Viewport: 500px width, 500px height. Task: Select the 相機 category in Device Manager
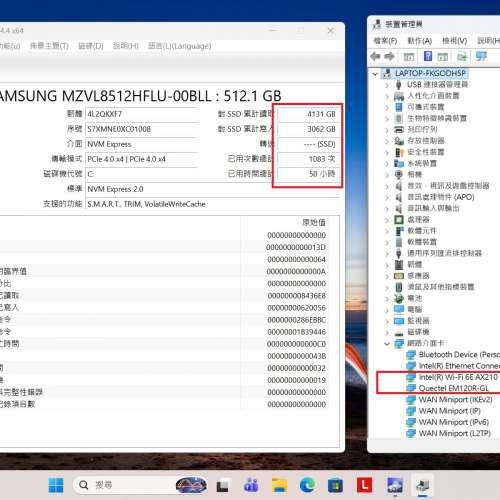click(415, 175)
